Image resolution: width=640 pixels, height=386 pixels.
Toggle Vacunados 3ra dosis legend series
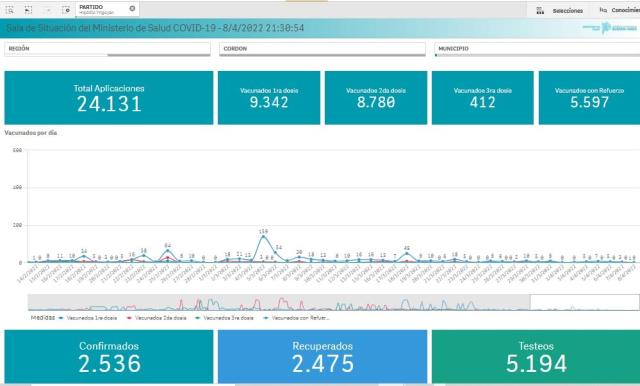(224, 317)
